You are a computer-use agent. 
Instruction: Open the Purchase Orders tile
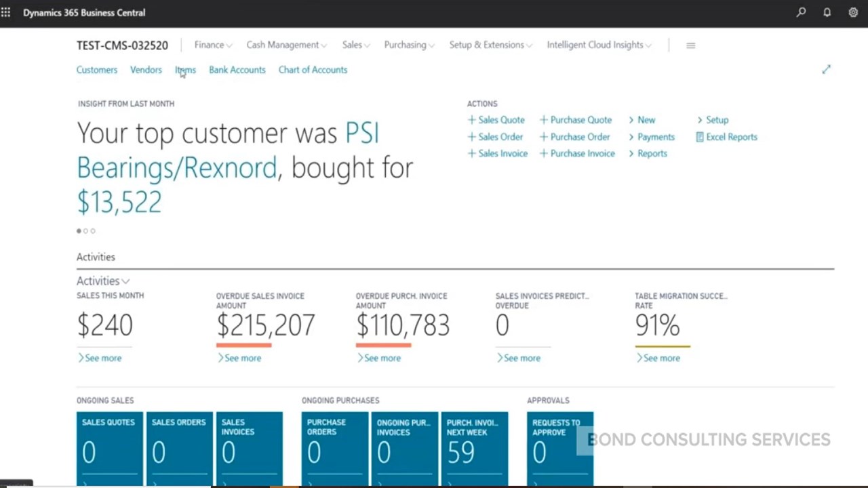point(335,449)
